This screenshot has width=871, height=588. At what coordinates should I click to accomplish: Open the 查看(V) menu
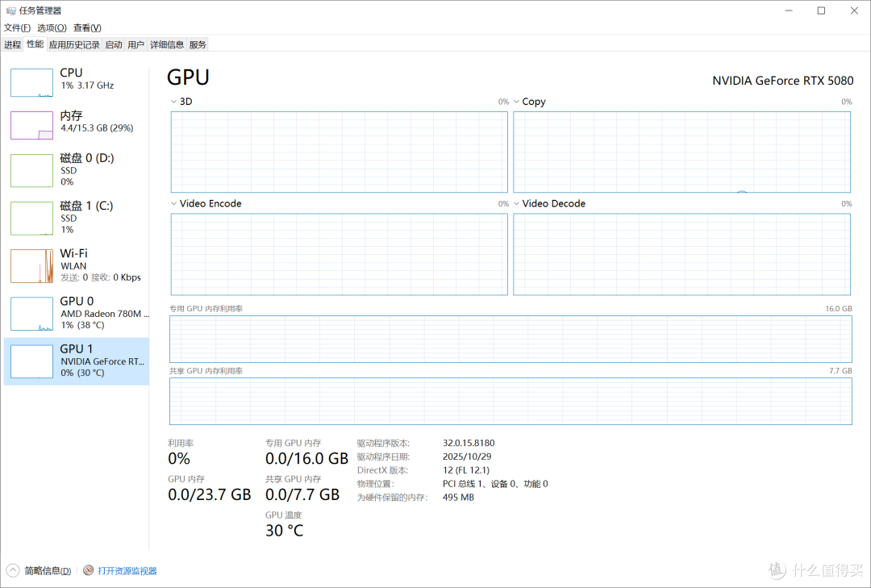(x=87, y=27)
